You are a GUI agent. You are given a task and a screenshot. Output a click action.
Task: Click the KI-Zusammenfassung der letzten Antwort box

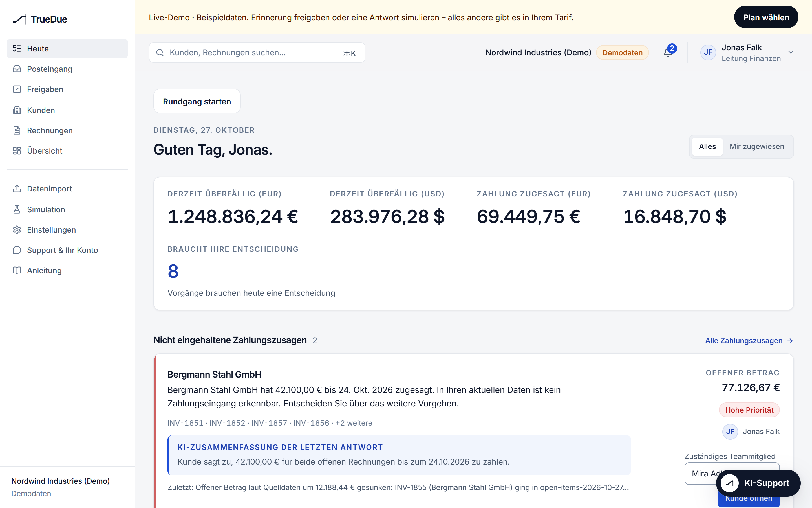pyautogui.click(x=399, y=455)
